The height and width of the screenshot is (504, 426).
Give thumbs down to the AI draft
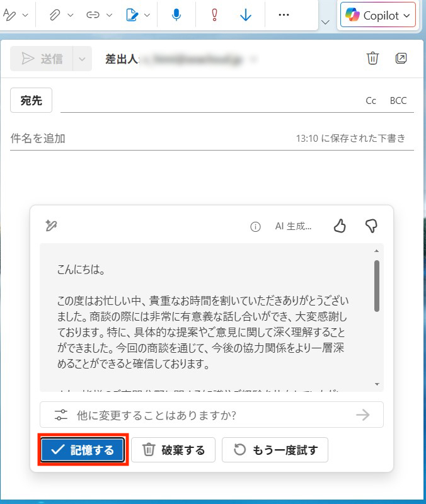[x=371, y=226]
